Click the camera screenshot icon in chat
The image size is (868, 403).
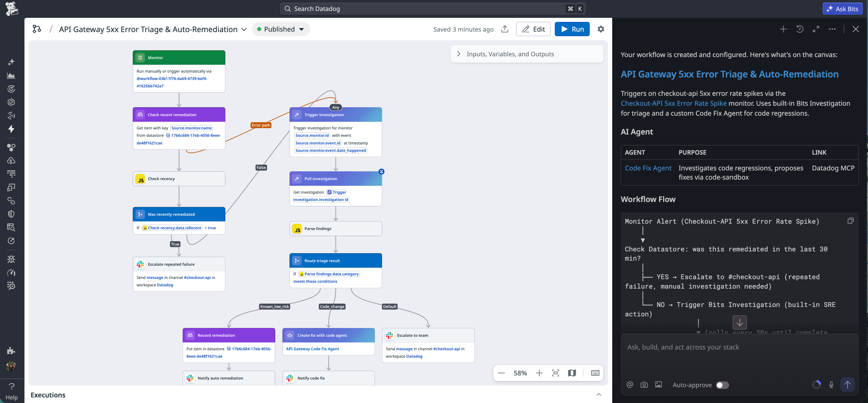coord(644,385)
